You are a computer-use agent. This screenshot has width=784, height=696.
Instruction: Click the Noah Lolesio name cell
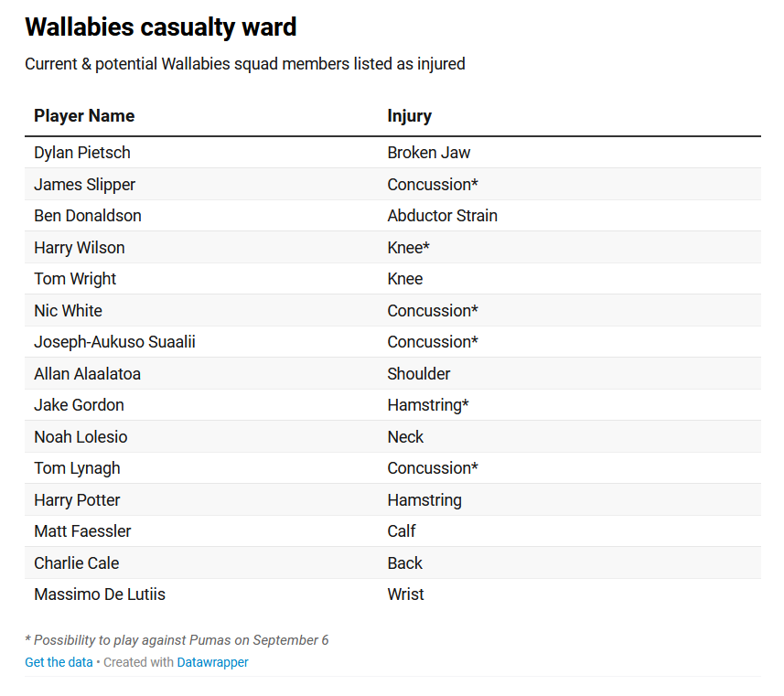pyautogui.click(x=81, y=437)
